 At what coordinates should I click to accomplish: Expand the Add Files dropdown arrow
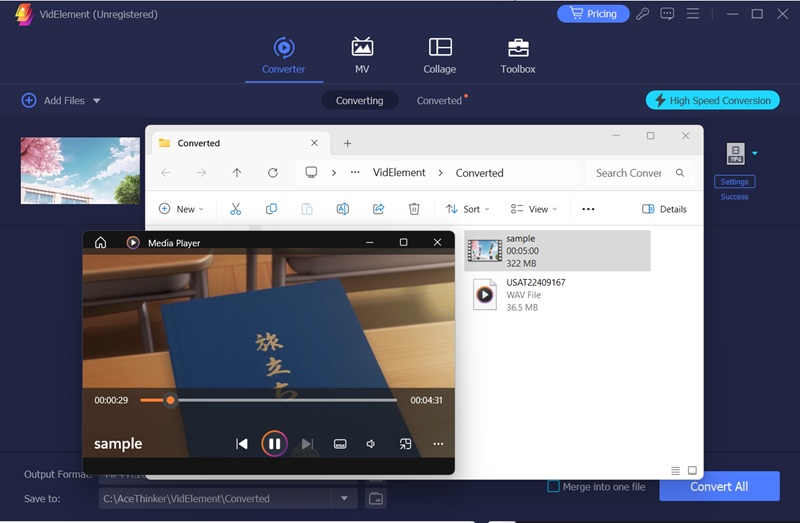(x=97, y=101)
